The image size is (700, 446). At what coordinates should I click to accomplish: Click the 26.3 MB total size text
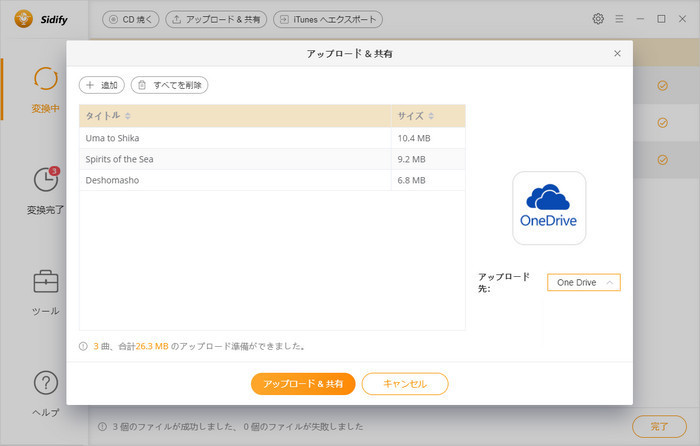152,346
